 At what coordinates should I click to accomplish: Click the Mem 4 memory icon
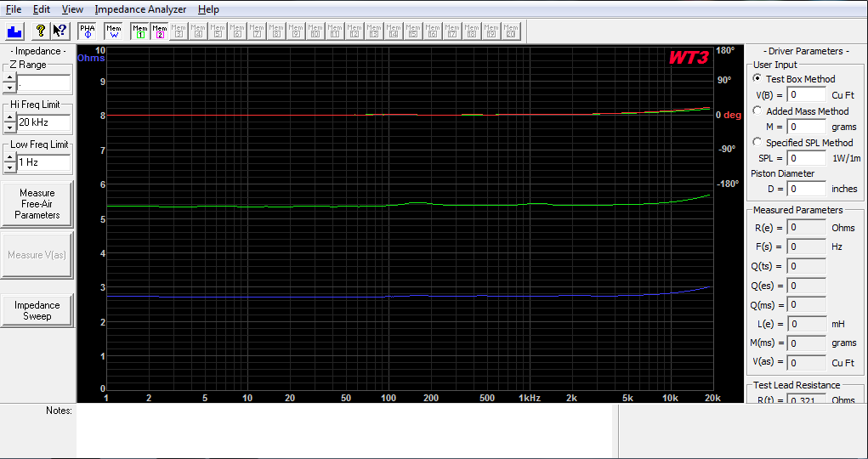click(198, 31)
